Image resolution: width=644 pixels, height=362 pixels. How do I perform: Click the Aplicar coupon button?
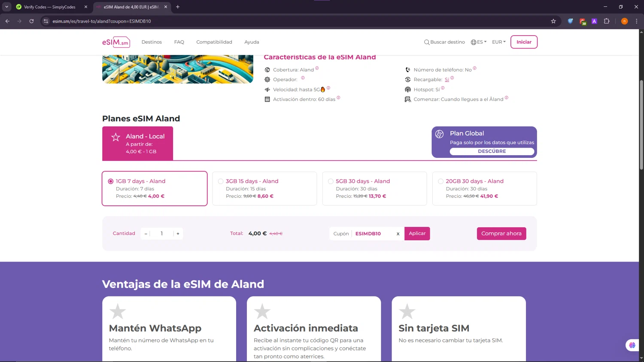(x=417, y=233)
